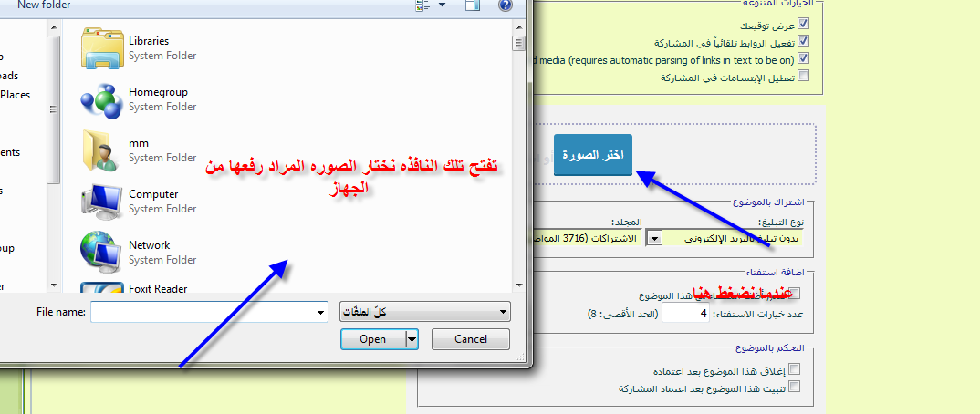
Task: Click the Open button
Action: [372, 339]
